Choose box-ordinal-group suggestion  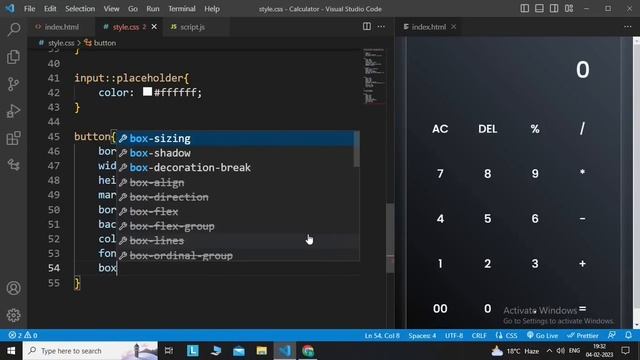[235, 256]
